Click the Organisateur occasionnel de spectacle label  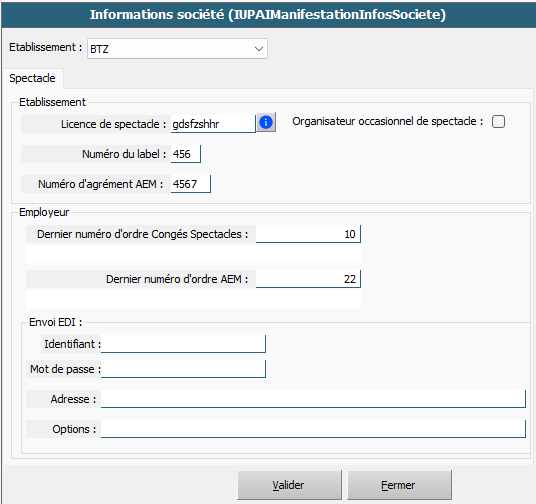point(388,121)
